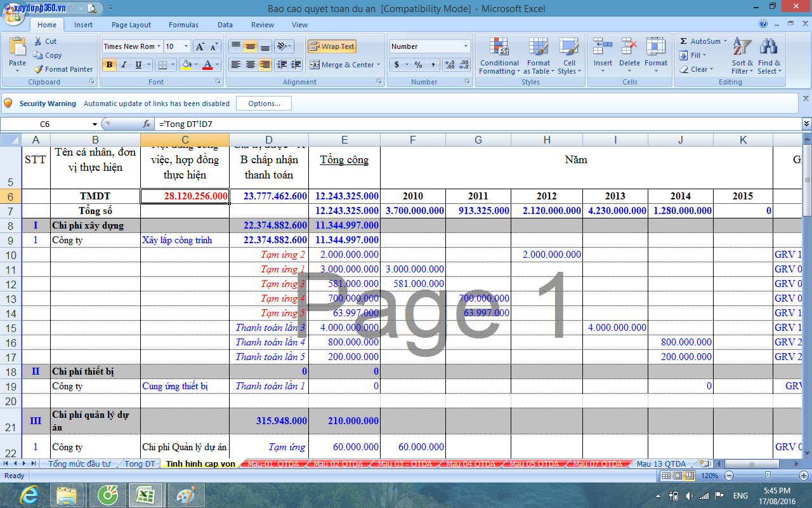Screen dimensions: 812x508
Task: Open the Formulas ribbon tab
Action: point(183,25)
